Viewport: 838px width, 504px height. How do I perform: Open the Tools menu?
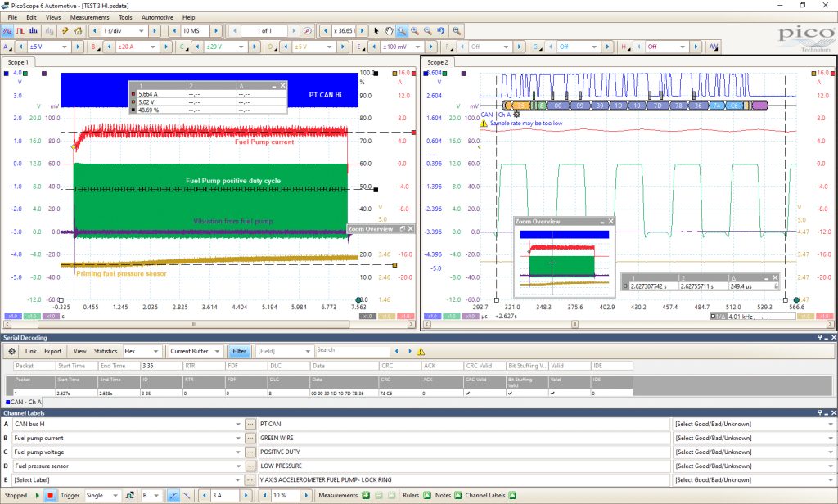point(125,17)
